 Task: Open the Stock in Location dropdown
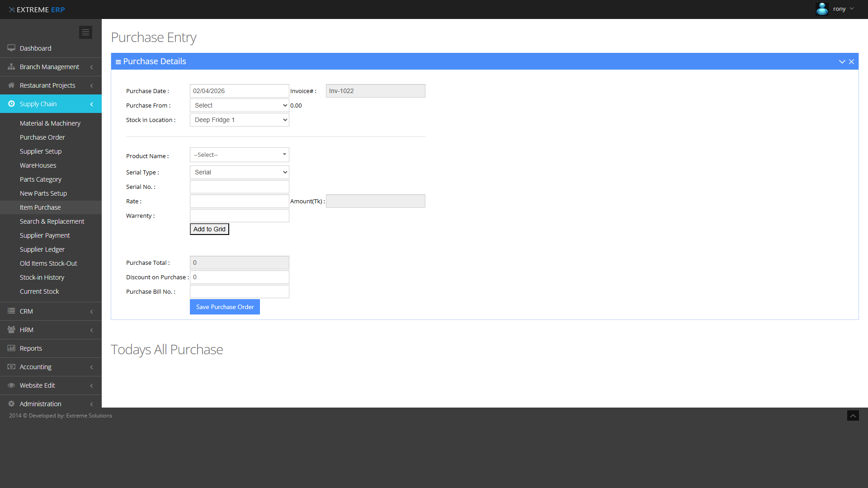(x=239, y=120)
